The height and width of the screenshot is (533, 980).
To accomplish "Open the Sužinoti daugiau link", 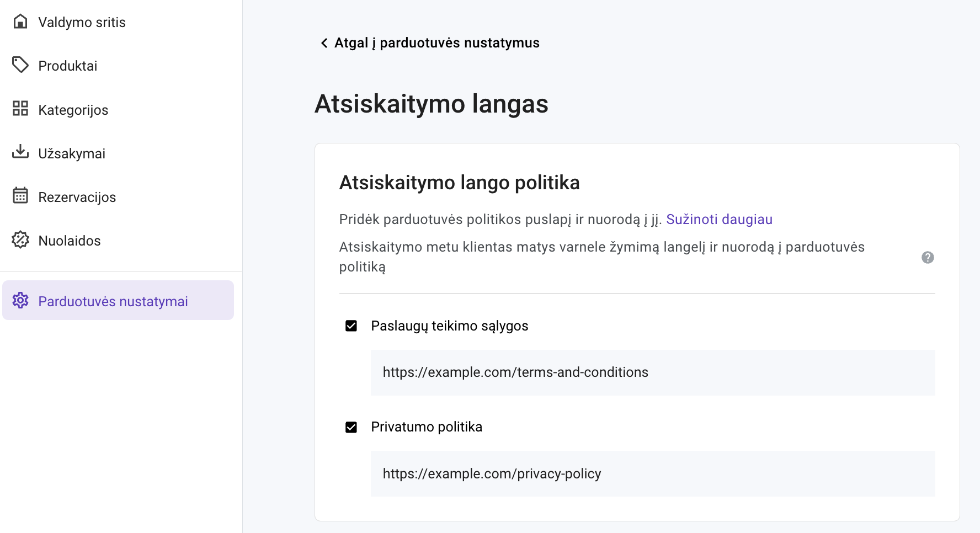I will pyautogui.click(x=720, y=219).
